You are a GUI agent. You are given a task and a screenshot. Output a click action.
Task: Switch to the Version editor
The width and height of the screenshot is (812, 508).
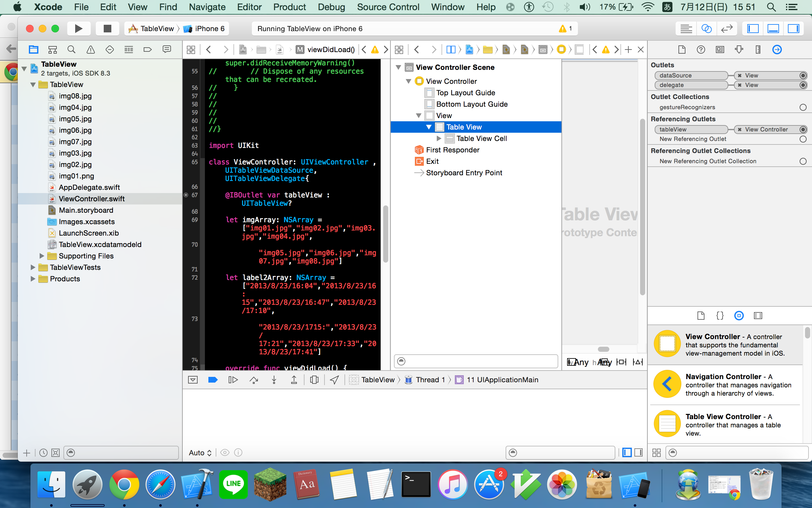[x=727, y=29]
